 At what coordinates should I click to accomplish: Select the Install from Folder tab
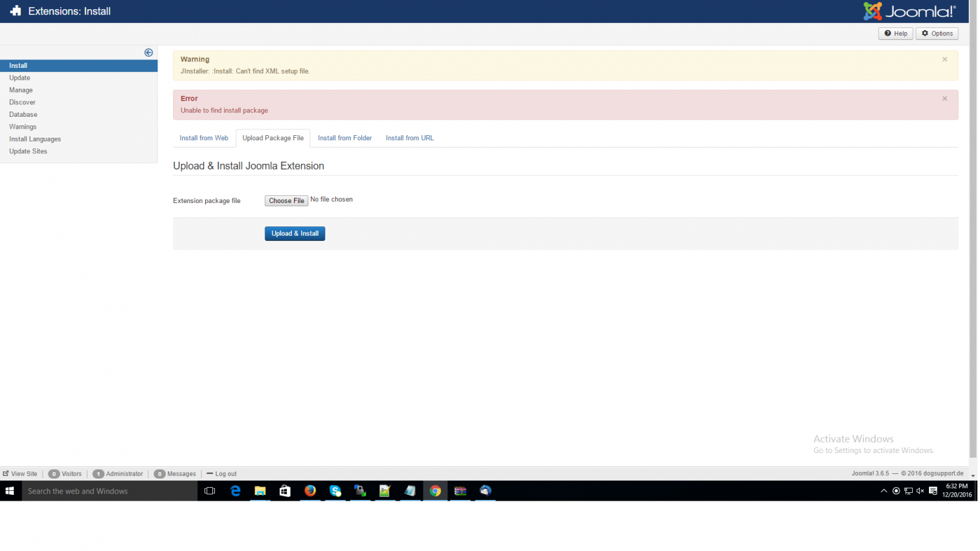344,138
